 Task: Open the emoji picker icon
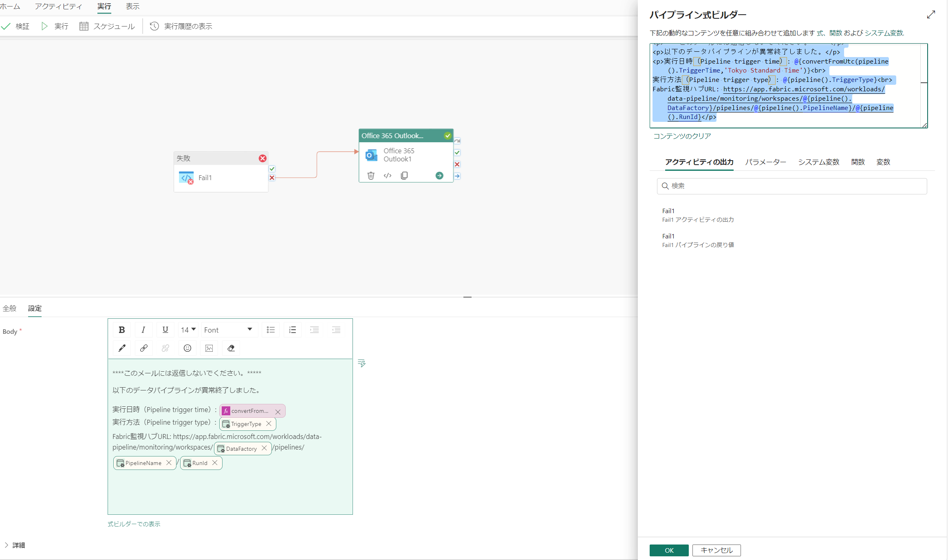click(x=187, y=348)
